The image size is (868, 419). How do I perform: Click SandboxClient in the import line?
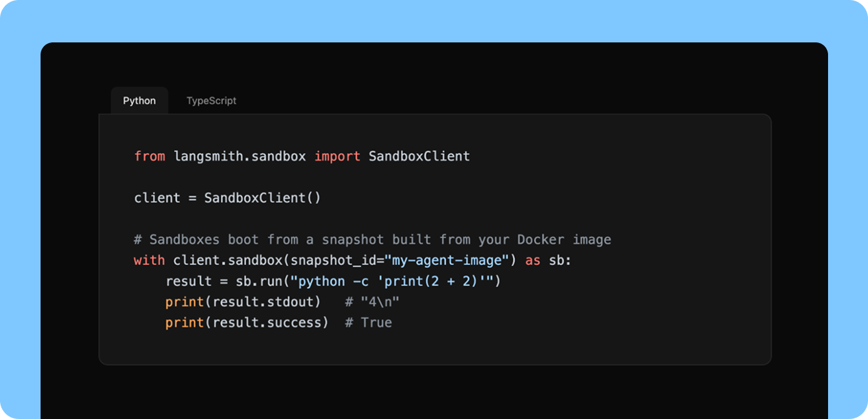click(419, 156)
